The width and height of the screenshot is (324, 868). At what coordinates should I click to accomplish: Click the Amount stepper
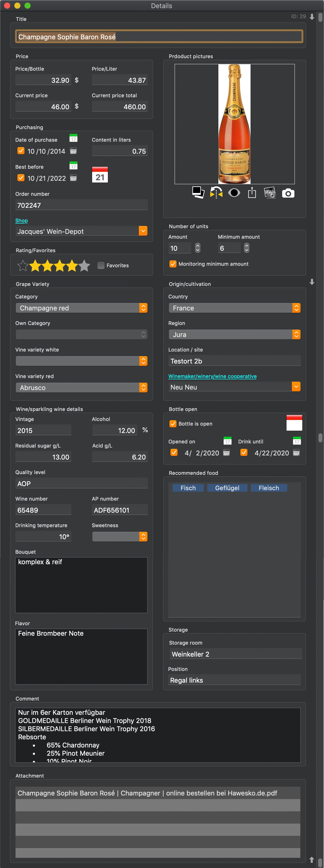pyautogui.click(x=198, y=248)
